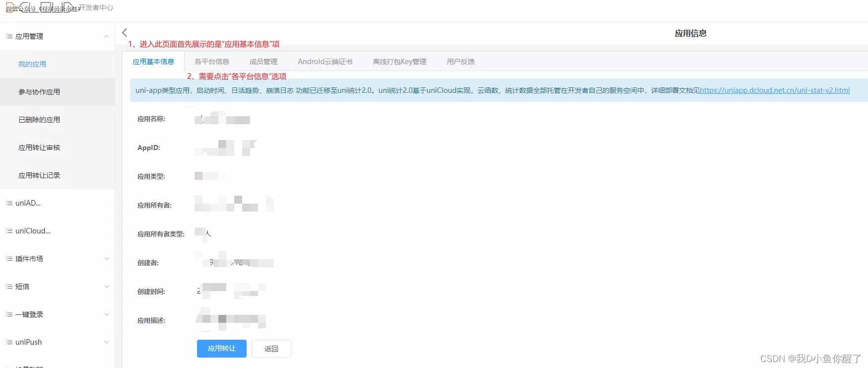Expand the 短信 dropdown arrow

click(106, 287)
